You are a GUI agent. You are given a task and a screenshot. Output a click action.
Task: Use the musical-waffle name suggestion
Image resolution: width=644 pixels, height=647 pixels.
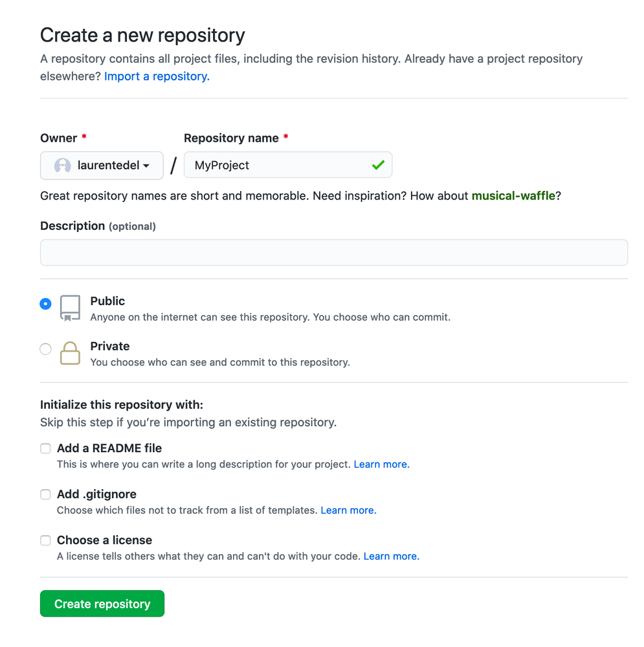pos(513,196)
